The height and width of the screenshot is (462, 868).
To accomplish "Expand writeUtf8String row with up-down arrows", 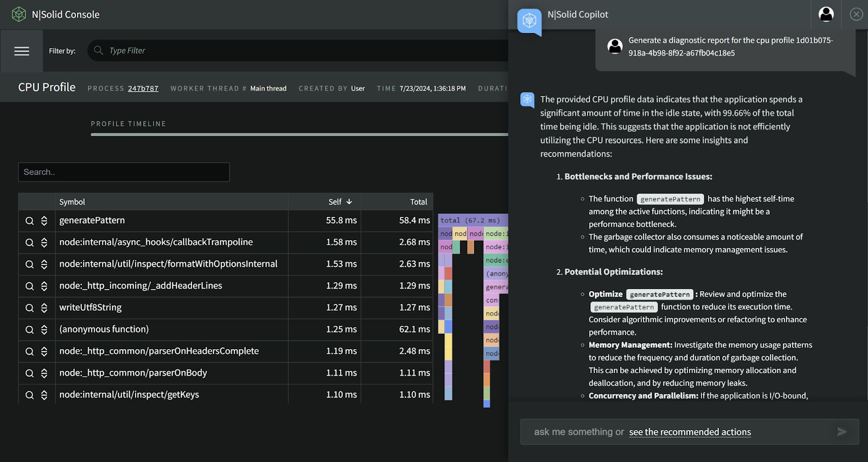I will coord(44,307).
